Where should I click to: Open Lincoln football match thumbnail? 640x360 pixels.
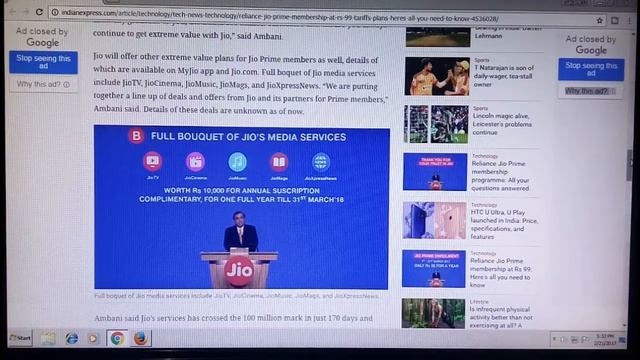436,124
